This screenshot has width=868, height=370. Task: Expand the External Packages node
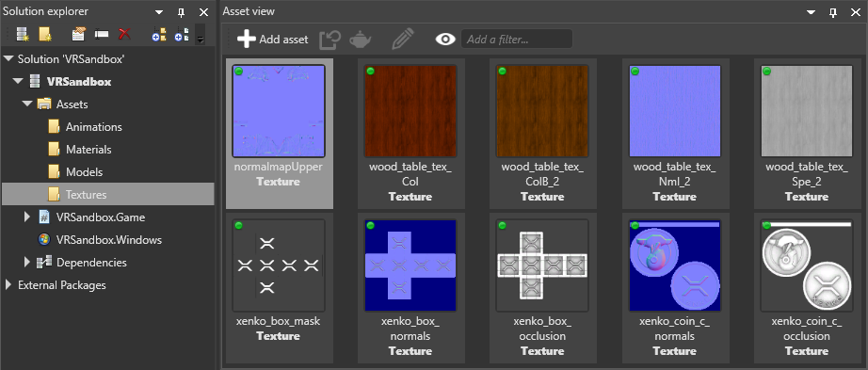[8, 284]
